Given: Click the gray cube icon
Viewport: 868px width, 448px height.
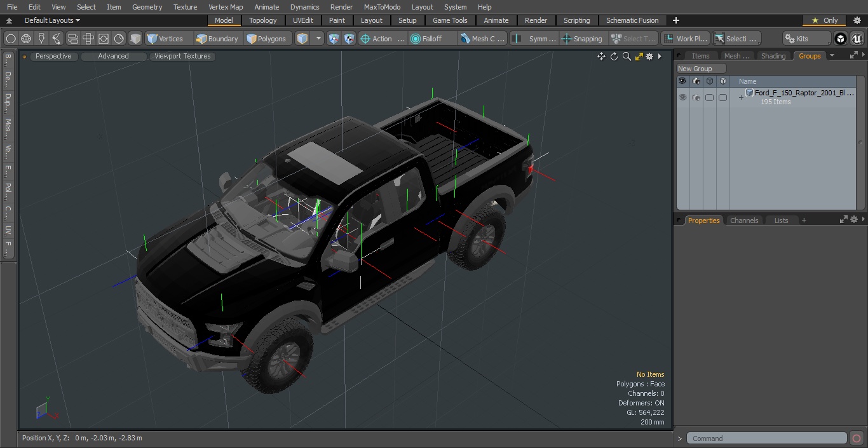Looking at the screenshot, I should [135, 39].
